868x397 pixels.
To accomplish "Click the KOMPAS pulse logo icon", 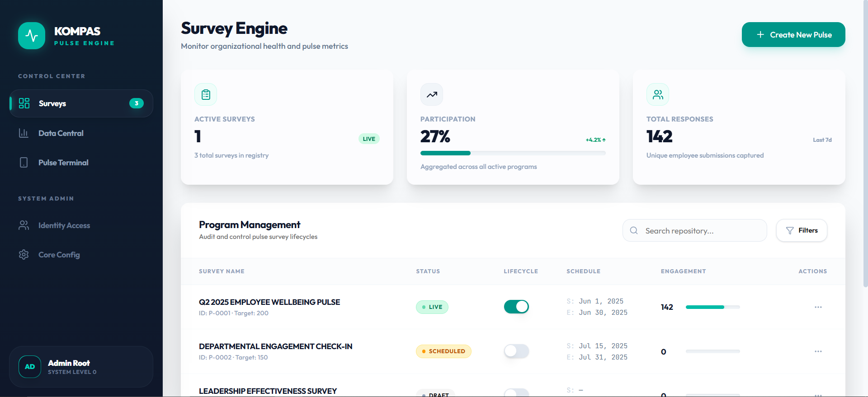I will pyautogui.click(x=32, y=36).
